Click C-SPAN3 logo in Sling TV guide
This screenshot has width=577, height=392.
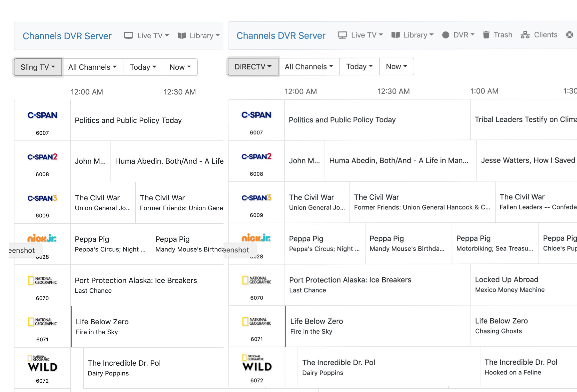42,198
